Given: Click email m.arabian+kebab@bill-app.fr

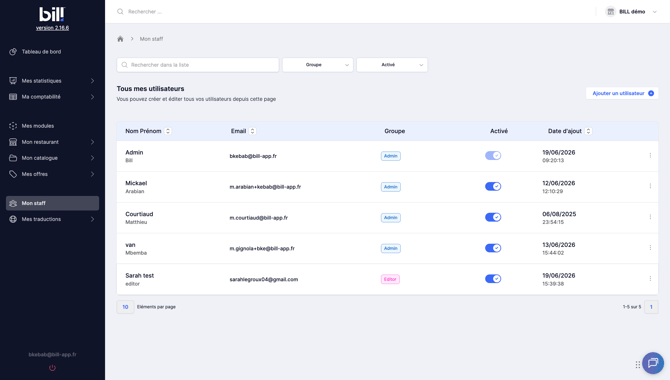Looking at the screenshot, I should [x=265, y=187].
